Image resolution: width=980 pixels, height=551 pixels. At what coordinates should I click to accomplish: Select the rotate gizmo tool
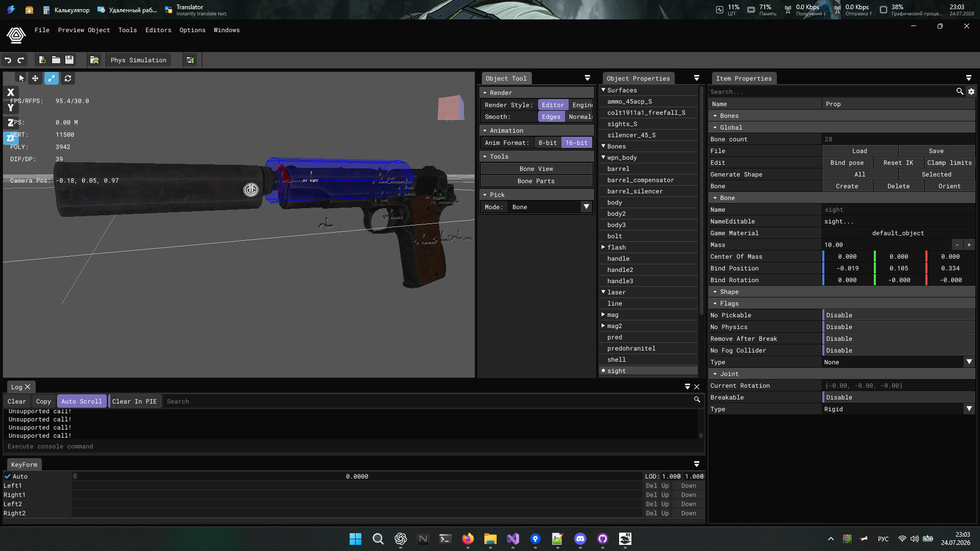pos(68,78)
